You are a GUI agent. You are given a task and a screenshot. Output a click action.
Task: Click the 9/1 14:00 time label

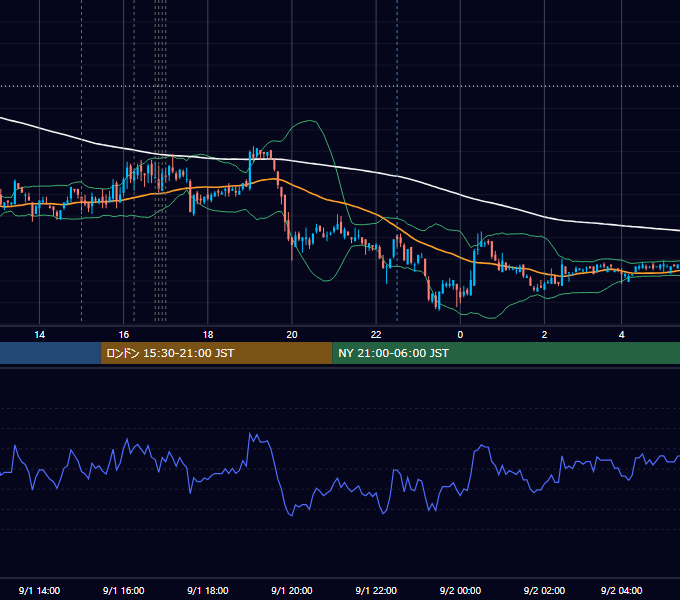click(x=39, y=590)
